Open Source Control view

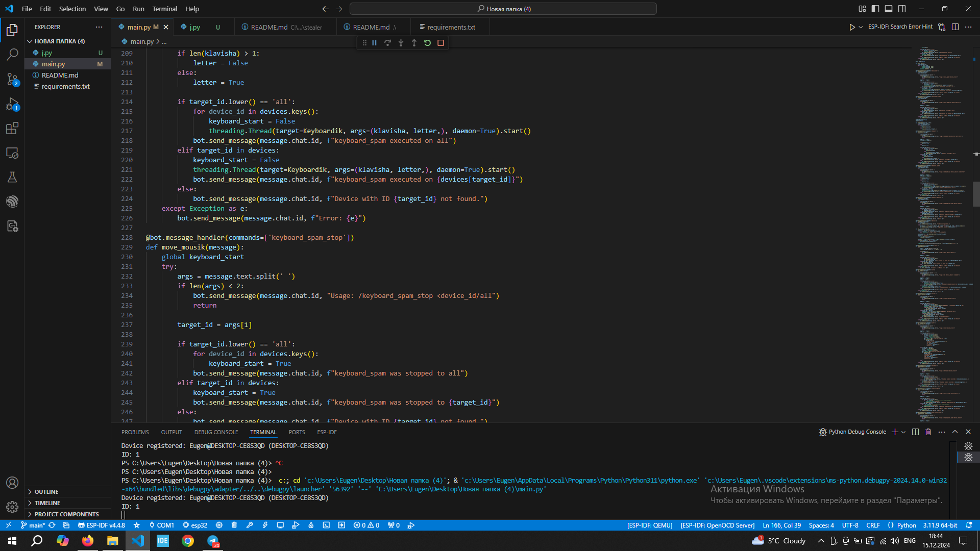pyautogui.click(x=12, y=79)
